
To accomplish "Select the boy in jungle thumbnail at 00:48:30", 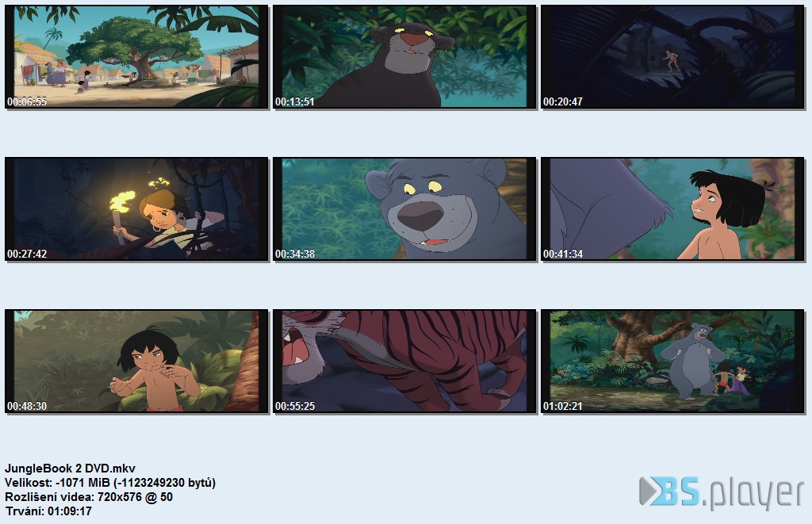I will 136,361.
